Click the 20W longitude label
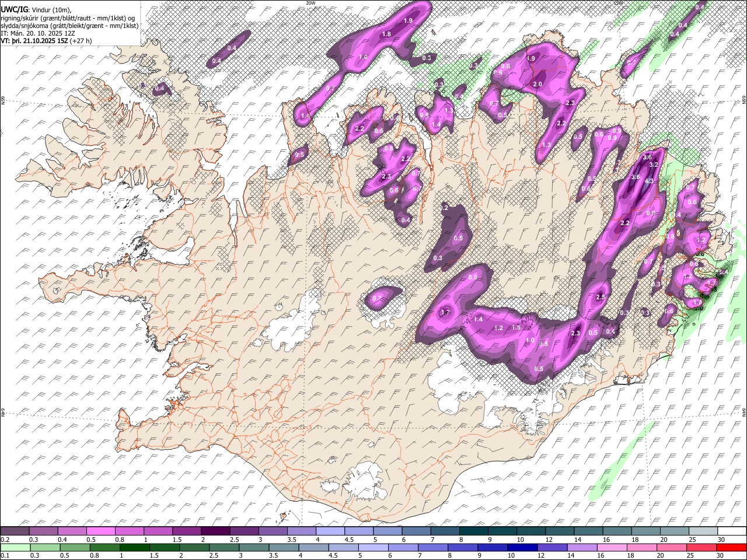The image size is (747, 560). pos(310,3)
